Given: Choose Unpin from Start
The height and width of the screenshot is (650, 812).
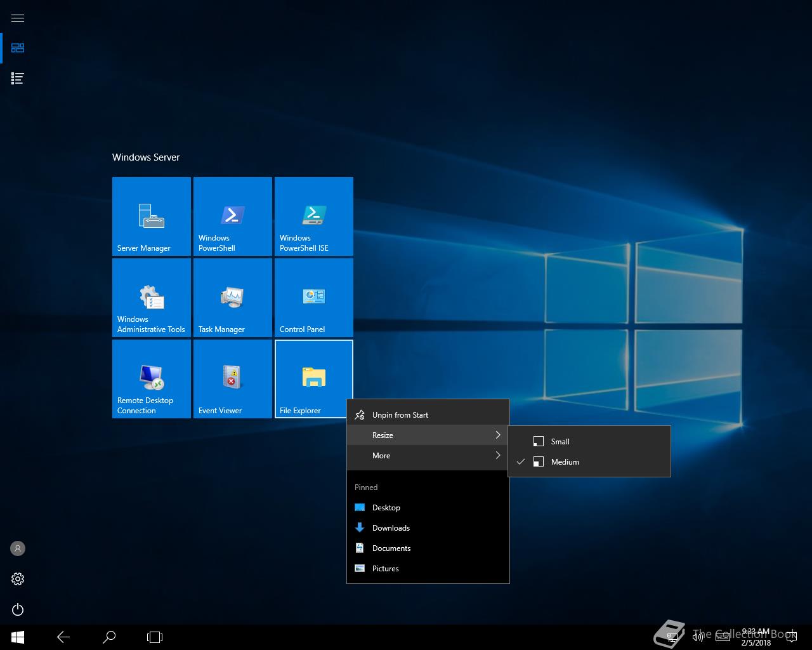Looking at the screenshot, I should (x=428, y=415).
